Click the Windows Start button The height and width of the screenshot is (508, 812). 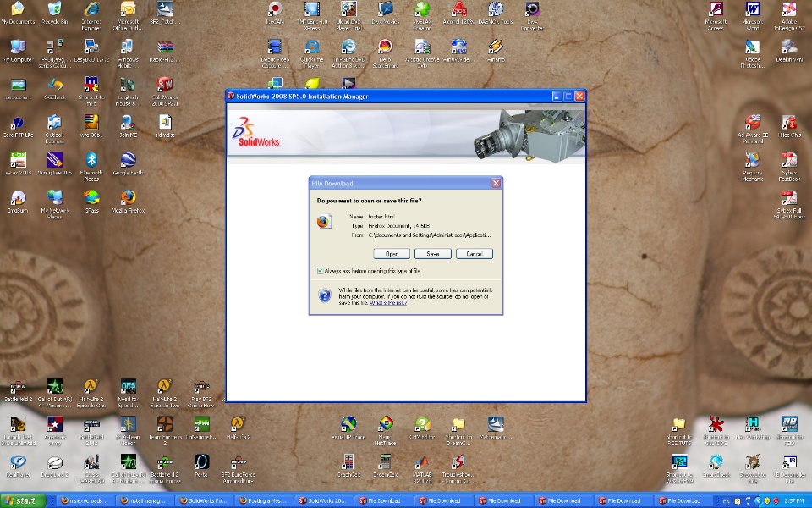[22, 500]
